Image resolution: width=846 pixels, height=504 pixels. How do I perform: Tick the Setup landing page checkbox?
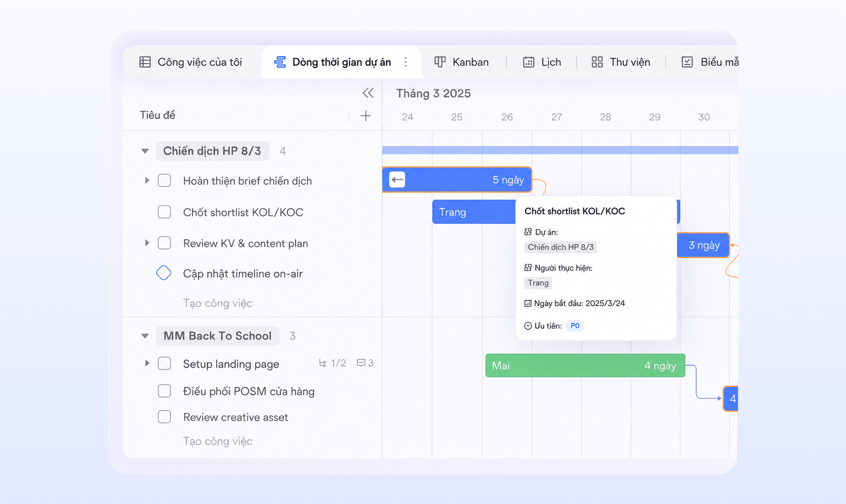[x=164, y=363]
